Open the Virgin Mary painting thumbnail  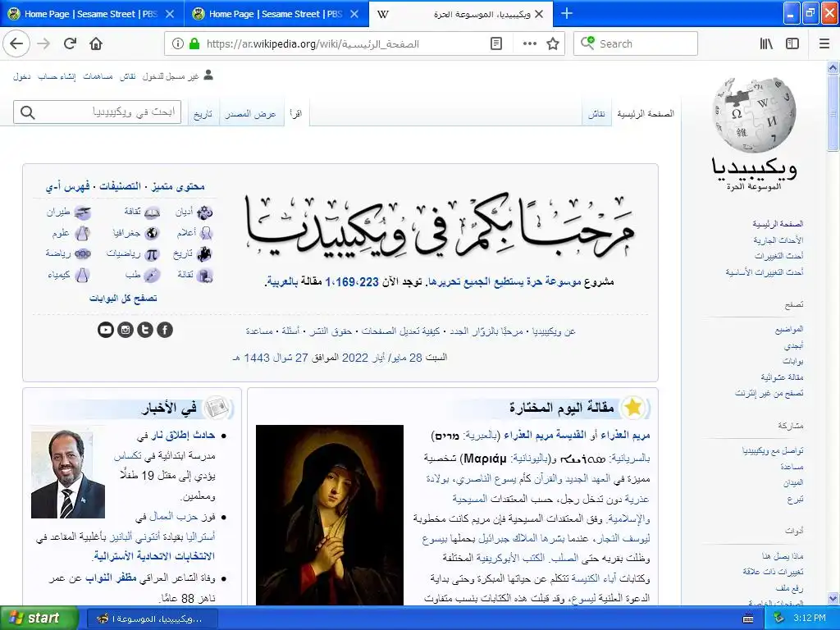pos(330,515)
